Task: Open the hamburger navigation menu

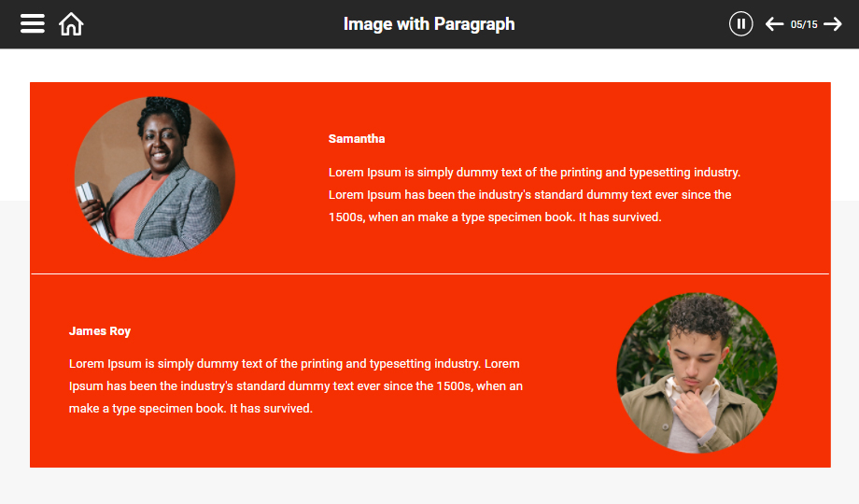Action: point(33,24)
